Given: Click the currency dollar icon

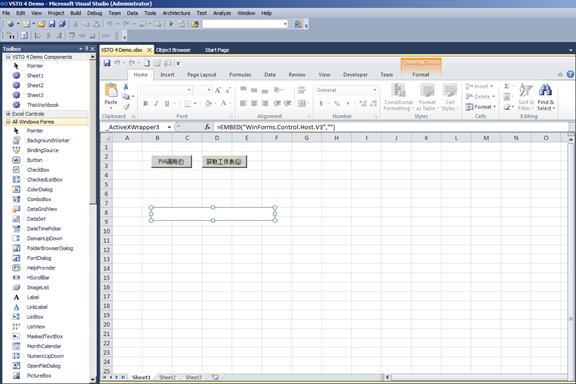Looking at the screenshot, I should click(321, 104).
